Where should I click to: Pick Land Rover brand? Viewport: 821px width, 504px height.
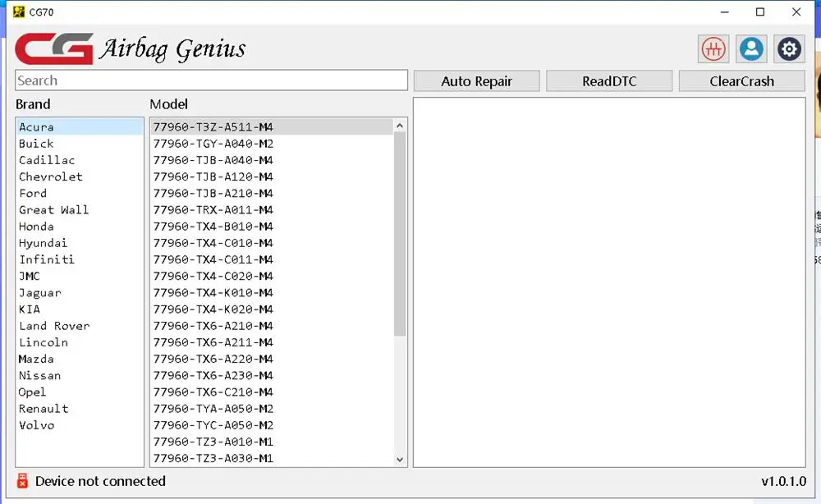pos(79,326)
